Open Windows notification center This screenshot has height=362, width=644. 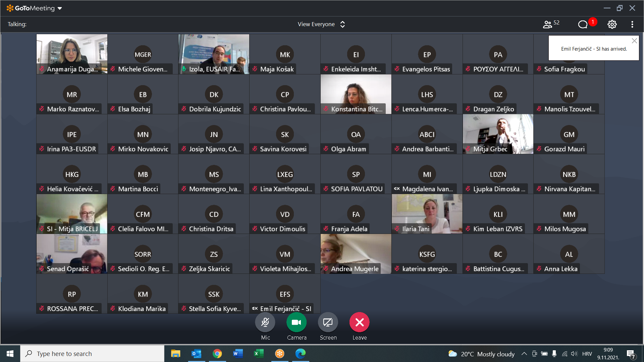tap(631, 354)
